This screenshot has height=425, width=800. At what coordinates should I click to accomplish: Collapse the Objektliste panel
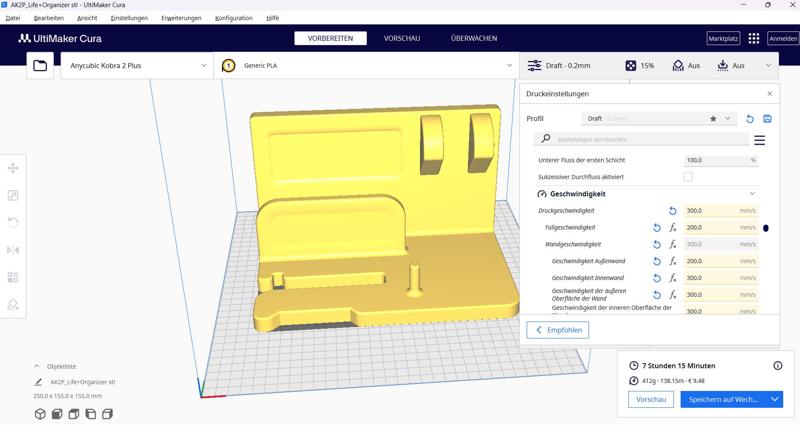click(x=37, y=366)
